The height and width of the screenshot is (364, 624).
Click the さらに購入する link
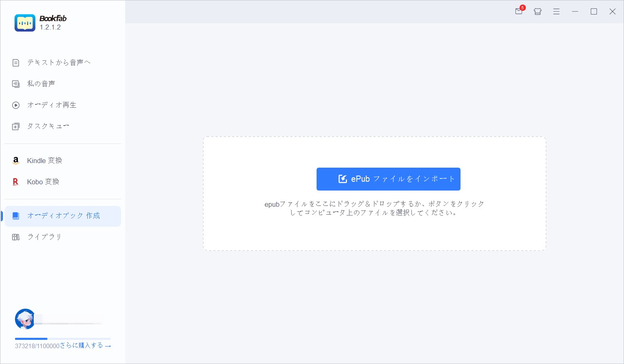pos(85,346)
